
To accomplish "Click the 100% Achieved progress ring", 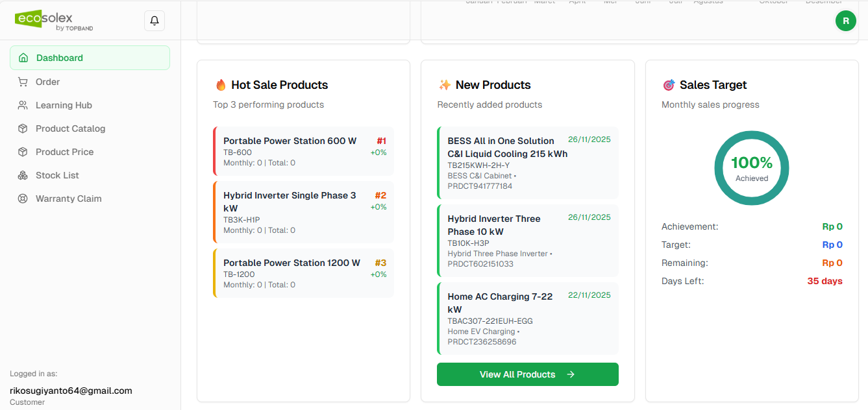I will click(752, 168).
